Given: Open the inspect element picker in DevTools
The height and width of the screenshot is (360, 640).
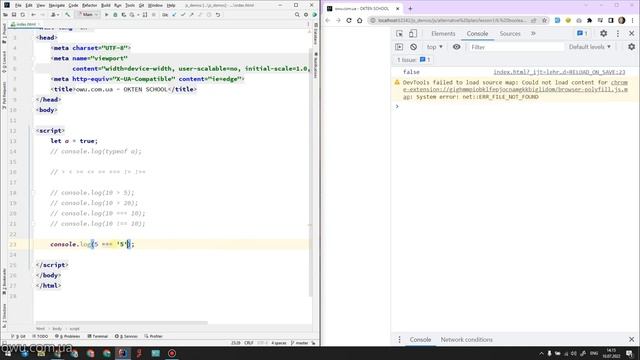Looking at the screenshot, I should tap(399, 33).
